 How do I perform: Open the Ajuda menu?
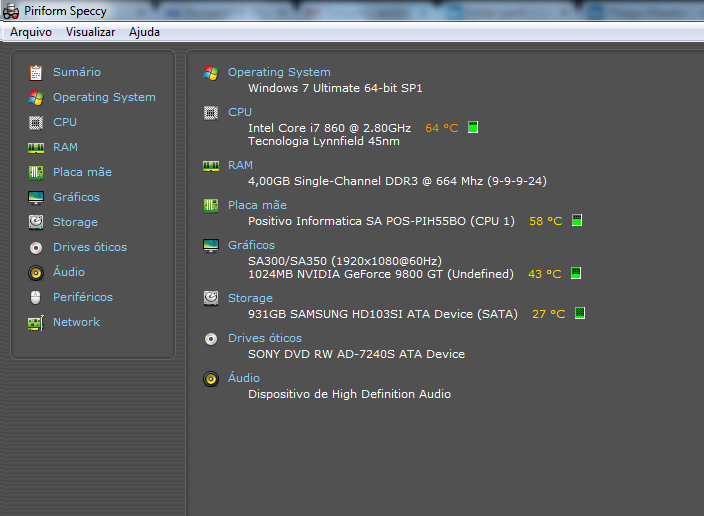[x=144, y=32]
